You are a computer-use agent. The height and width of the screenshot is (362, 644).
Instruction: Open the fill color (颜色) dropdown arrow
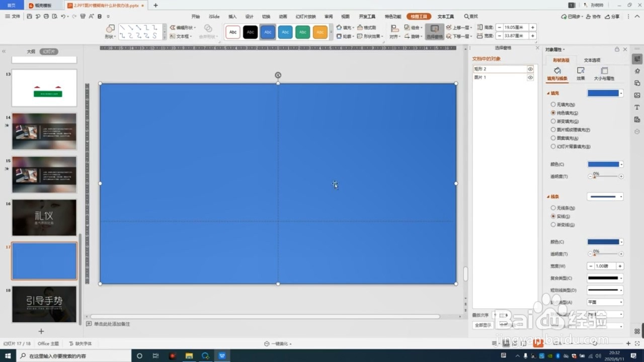pos(621,164)
